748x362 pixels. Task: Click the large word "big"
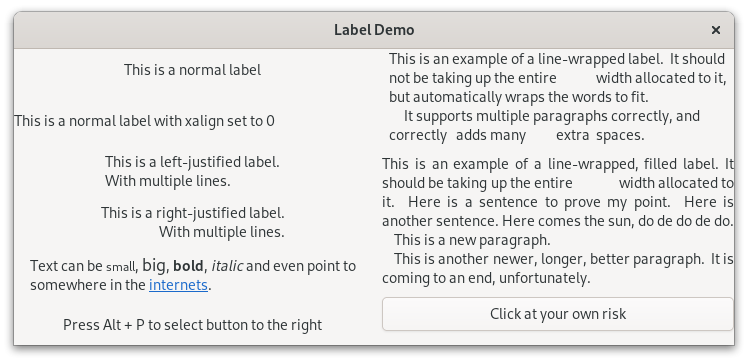pyautogui.click(x=154, y=265)
